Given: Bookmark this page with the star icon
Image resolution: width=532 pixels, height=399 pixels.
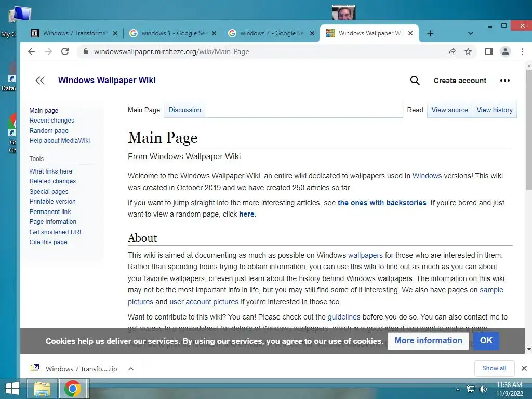Looking at the screenshot, I should click(468, 51).
